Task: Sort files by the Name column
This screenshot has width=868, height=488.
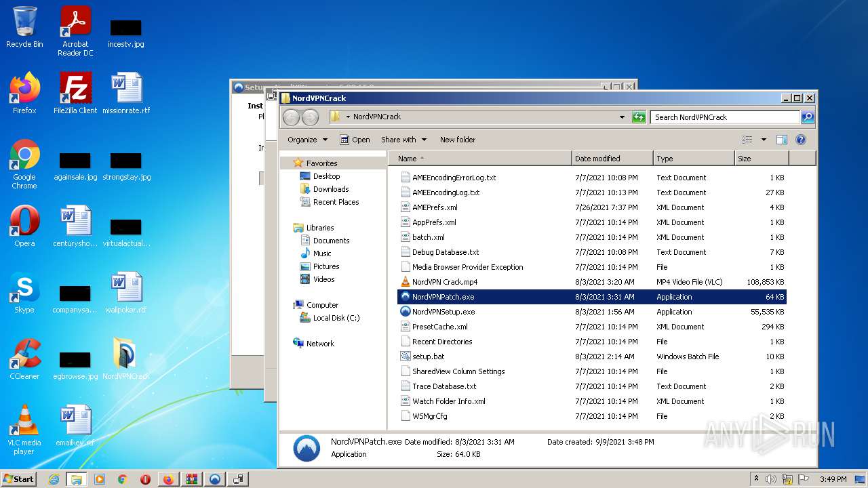Action: (x=481, y=159)
